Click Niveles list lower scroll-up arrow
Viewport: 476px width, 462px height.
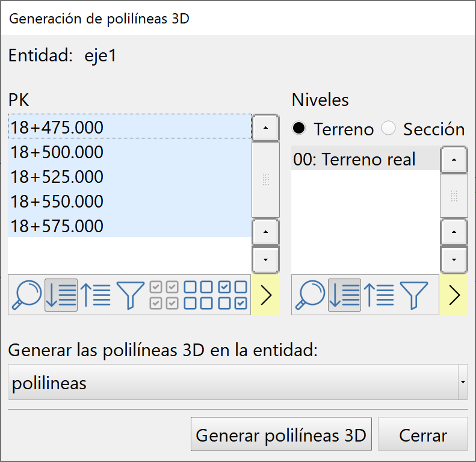tap(454, 232)
